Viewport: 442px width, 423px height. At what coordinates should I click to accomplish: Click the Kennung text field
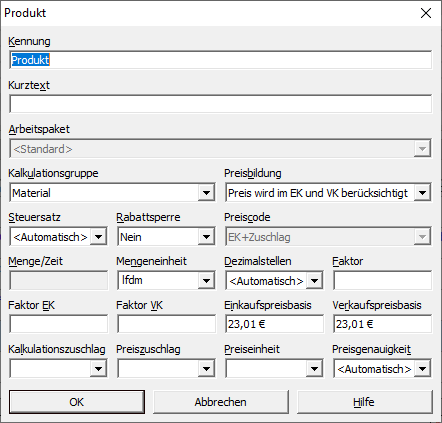[220, 60]
